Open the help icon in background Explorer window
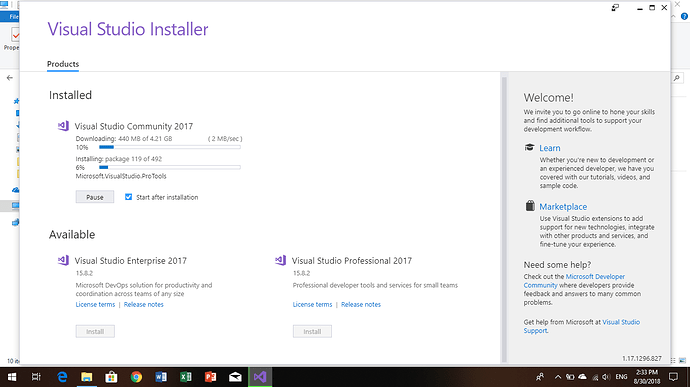This screenshot has width=690, height=387. click(684, 17)
